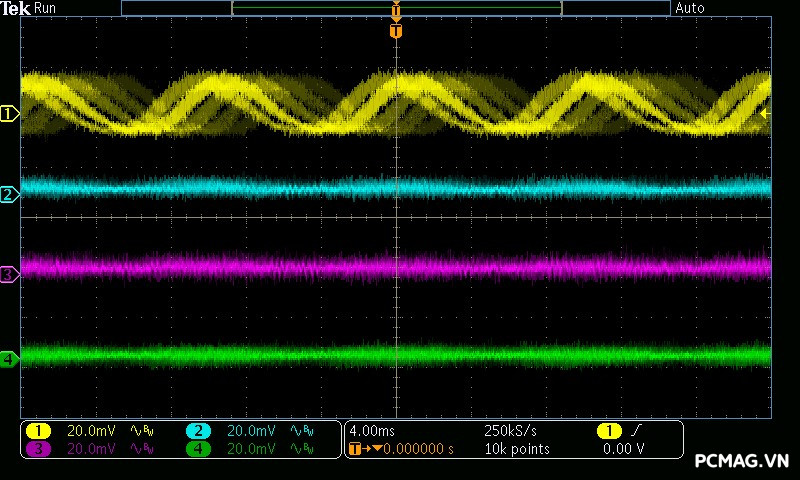800x480 pixels.
Task: Click channel 4 bandwidth limit icon
Action: pos(301,449)
